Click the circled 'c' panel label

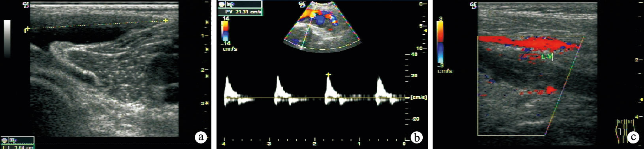pos(633,137)
